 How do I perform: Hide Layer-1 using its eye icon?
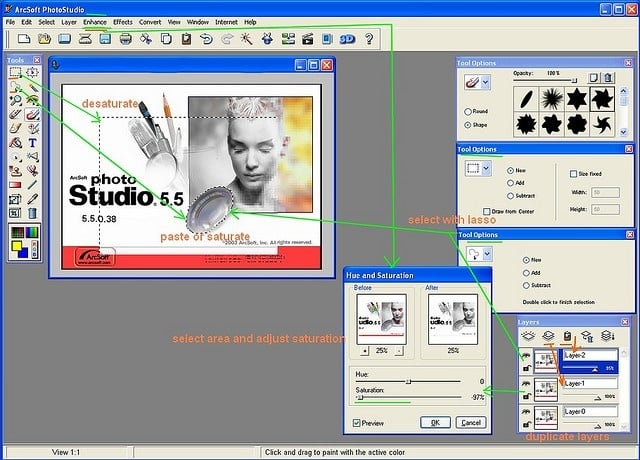click(526, 384)
